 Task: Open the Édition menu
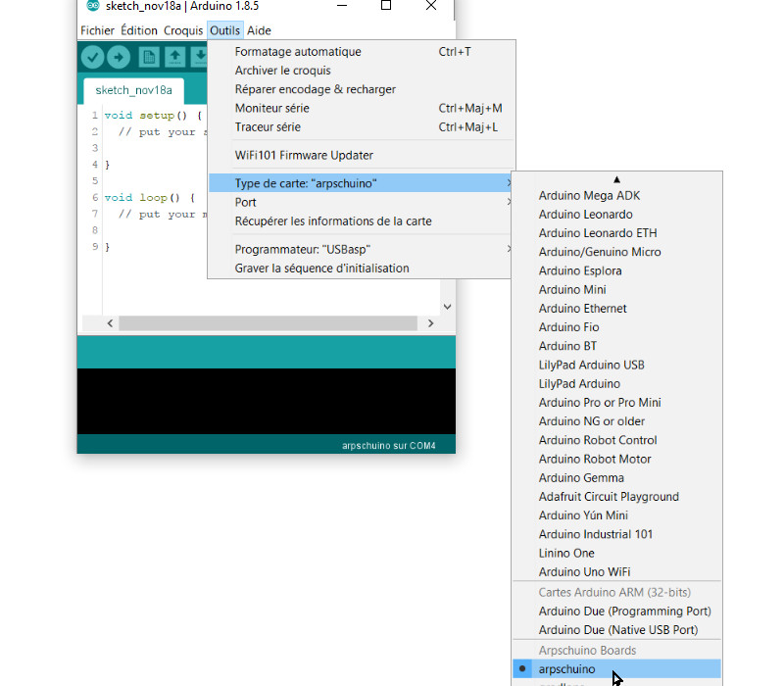[x=139, y=30]
